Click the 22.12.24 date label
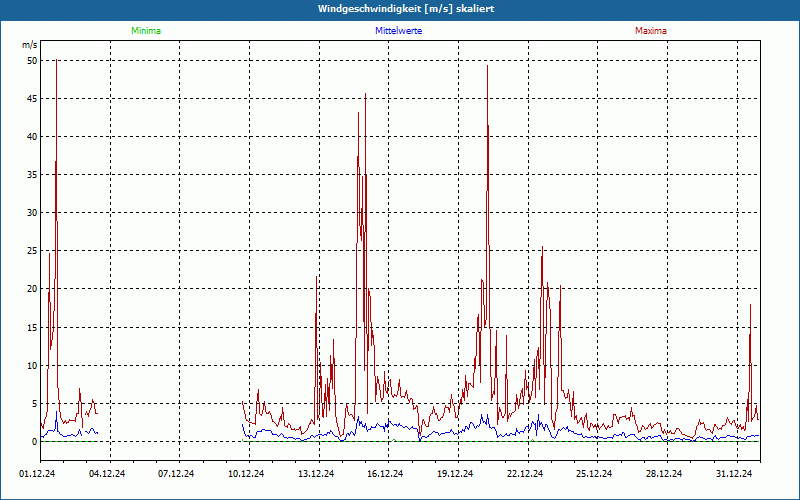Image resolution: width=800 pixels, height=500 pixels. tap(525, 474)
